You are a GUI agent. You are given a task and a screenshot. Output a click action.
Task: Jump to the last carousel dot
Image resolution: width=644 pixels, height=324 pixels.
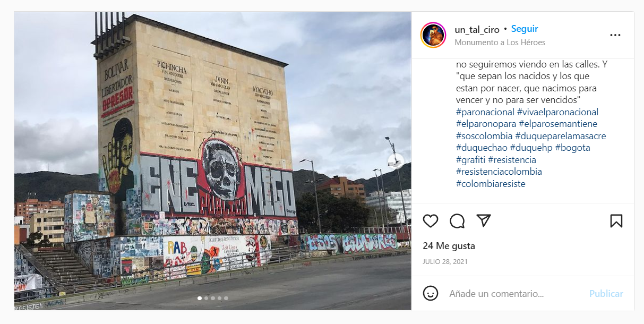[x=226, y=299]
